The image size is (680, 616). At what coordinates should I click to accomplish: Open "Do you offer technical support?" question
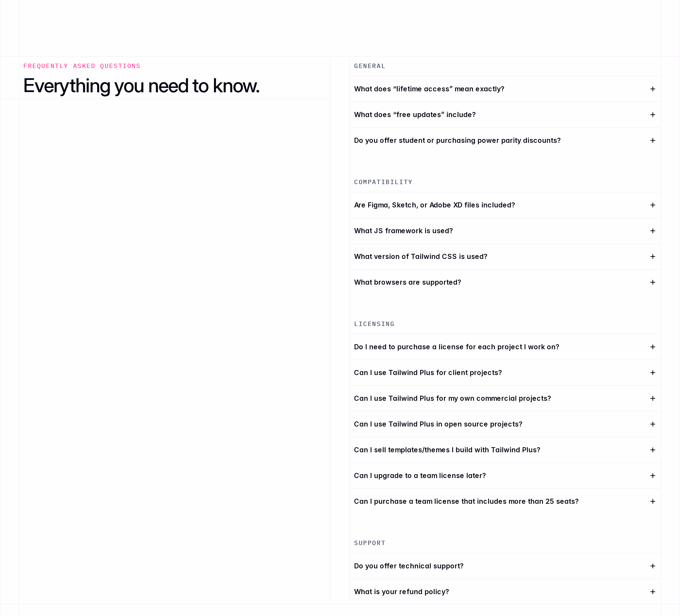tap(505, 566)
